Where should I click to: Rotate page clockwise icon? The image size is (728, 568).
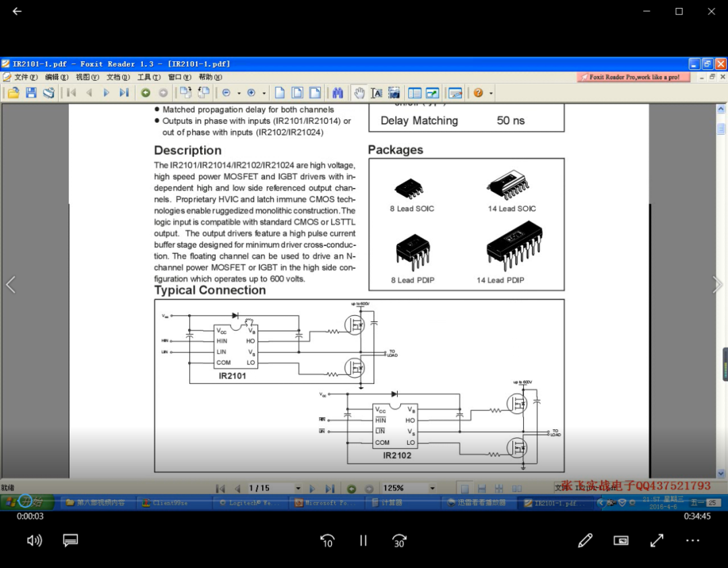[186, 93]
